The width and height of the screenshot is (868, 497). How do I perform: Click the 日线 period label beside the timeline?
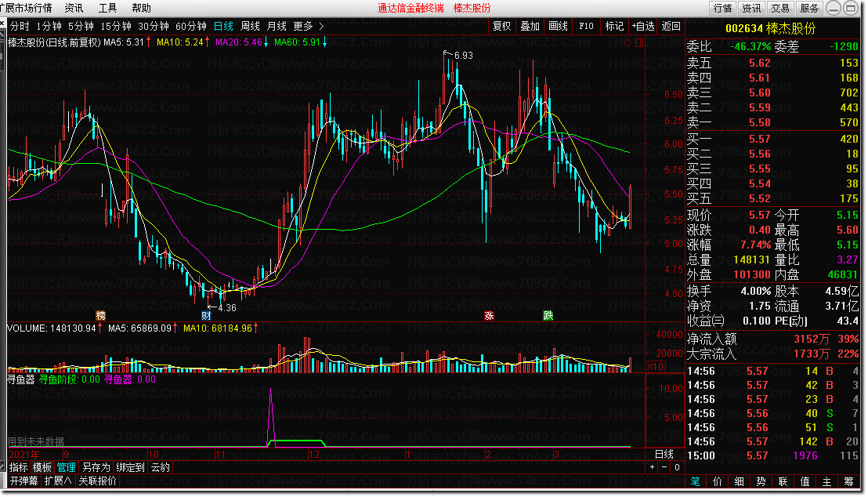point(664,454)
